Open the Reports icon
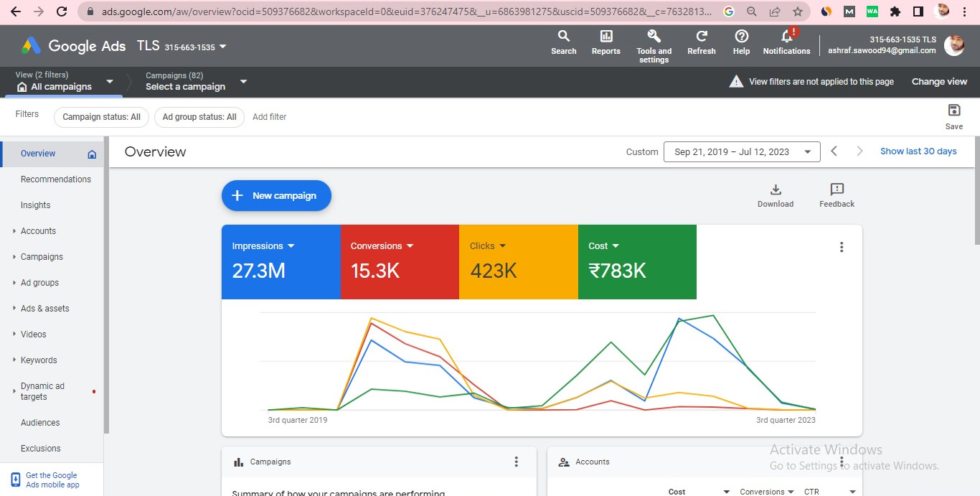The height and width of the screenshot is (496, 980). [x=606, y=42]
